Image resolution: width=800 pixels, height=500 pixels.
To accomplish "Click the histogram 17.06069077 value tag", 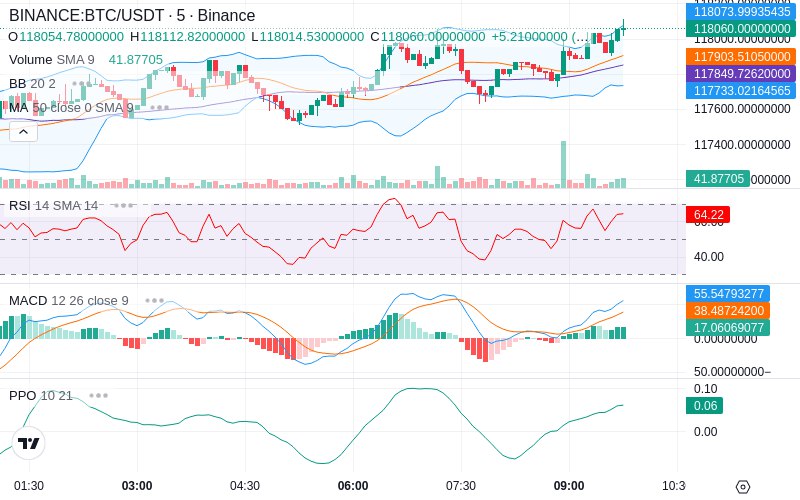I will tap(728, 327).
